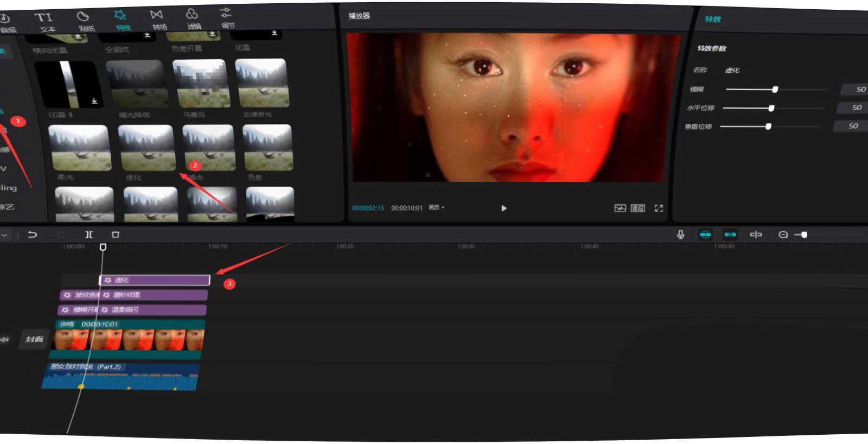Screen dimensions: 868x444
Task: Switch to the 转场 transitions tab
Action: (158, 19)
